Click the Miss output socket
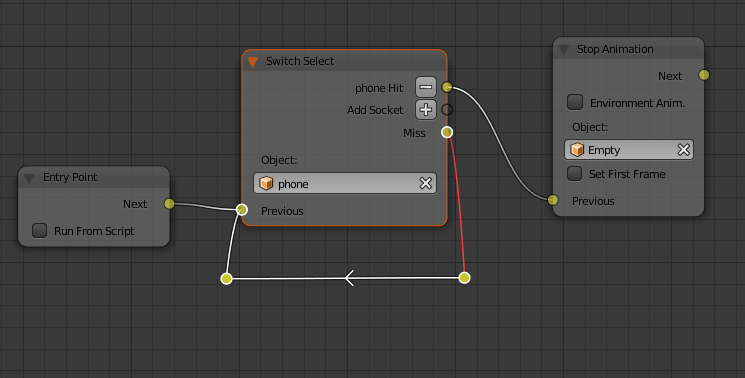This screenshot has width=745, height=378. click(x=447, y=132)
